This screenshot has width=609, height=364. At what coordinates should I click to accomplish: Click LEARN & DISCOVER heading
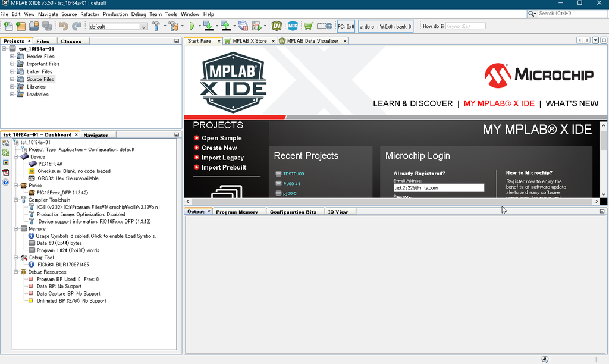coord(413,103)
